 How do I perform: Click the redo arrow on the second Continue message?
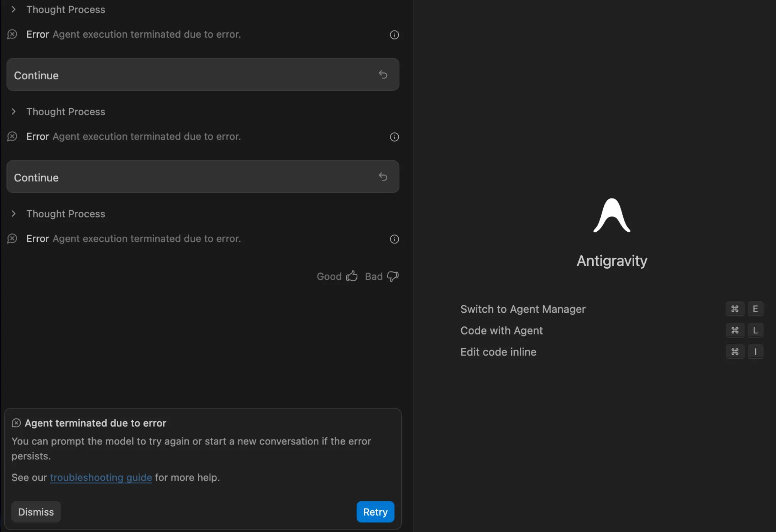(x=383, y=177)
